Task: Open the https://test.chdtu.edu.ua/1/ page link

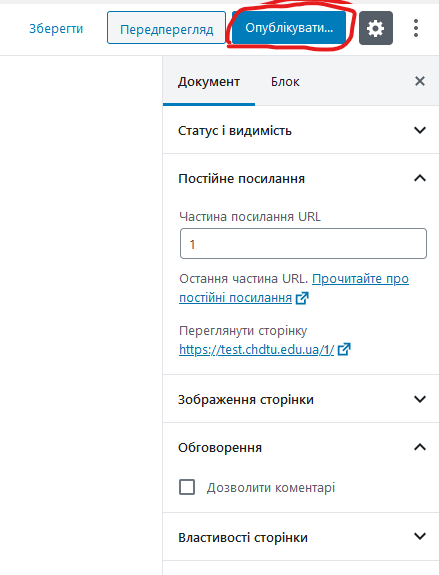Action: coord(257,349)
